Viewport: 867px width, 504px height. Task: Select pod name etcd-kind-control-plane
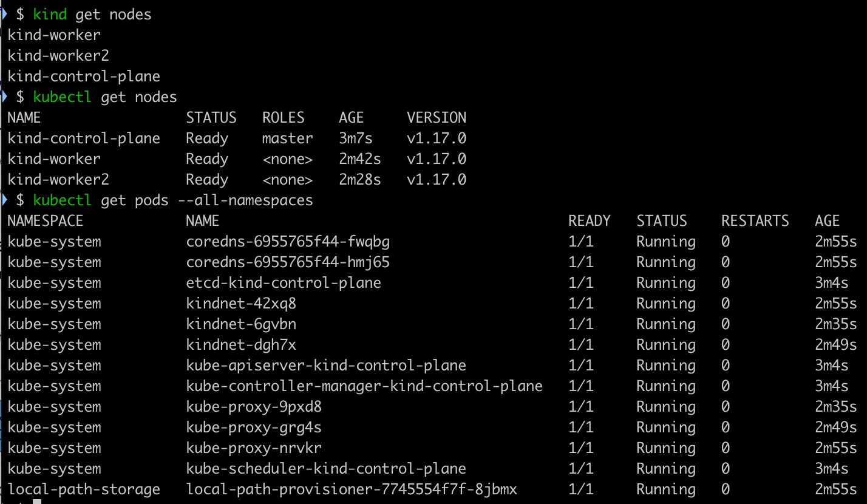[284, 282]
